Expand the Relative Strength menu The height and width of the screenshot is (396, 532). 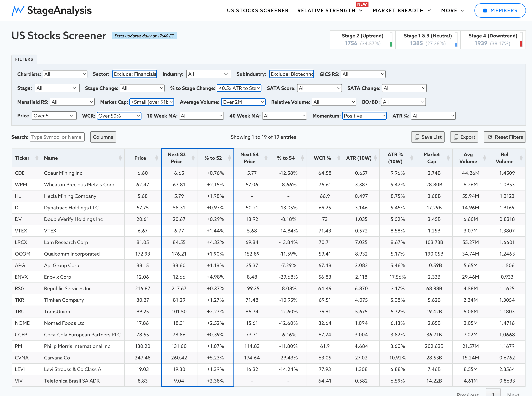click(x=330, y=10)
